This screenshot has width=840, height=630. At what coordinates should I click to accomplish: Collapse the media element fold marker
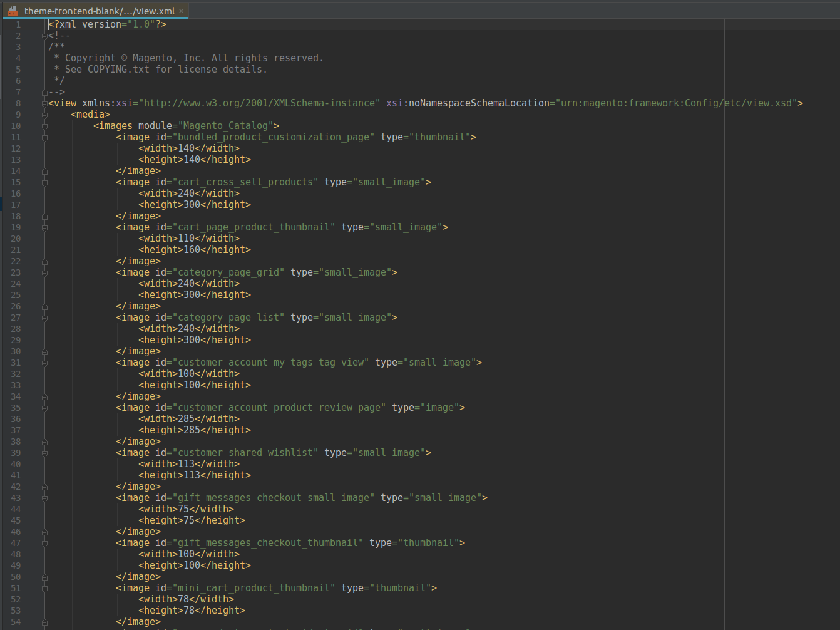(x=44, y=115)
